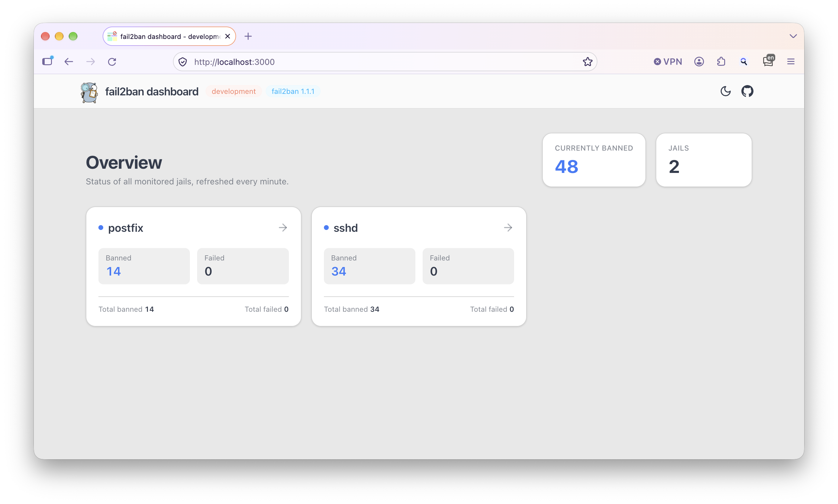Click sshd Total failed 0 text

pos(492,309)
